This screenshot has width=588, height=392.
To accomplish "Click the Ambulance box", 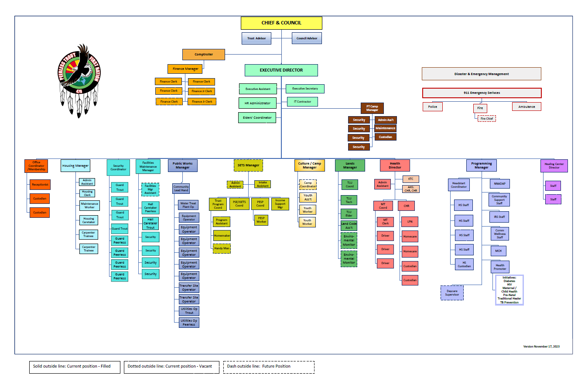I will tap(526, 107).
